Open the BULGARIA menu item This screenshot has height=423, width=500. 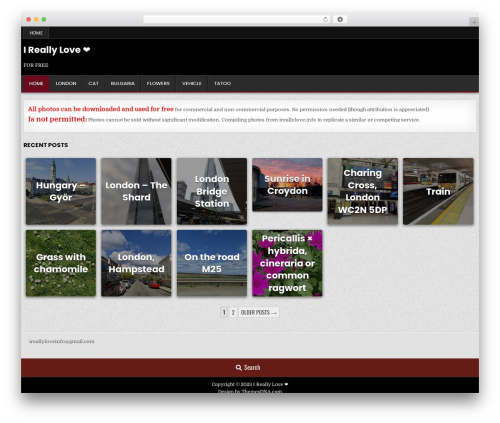coord(123,83)
